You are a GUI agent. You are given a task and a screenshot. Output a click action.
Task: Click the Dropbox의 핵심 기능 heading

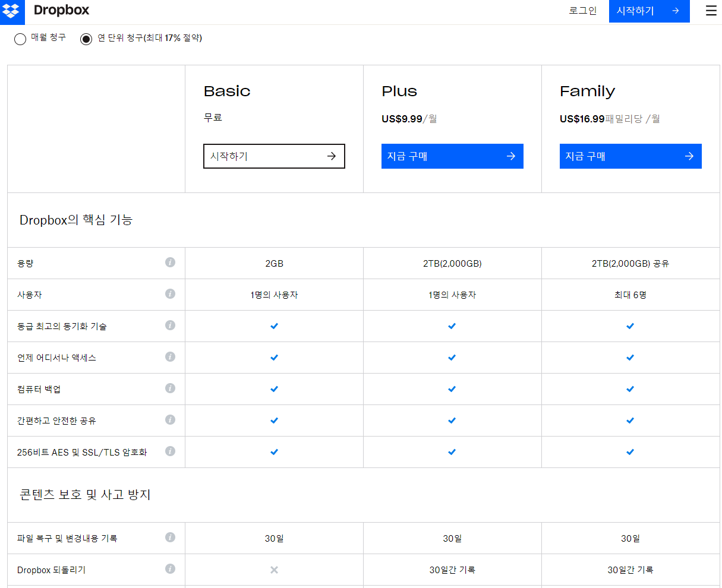tap(76, 220)
